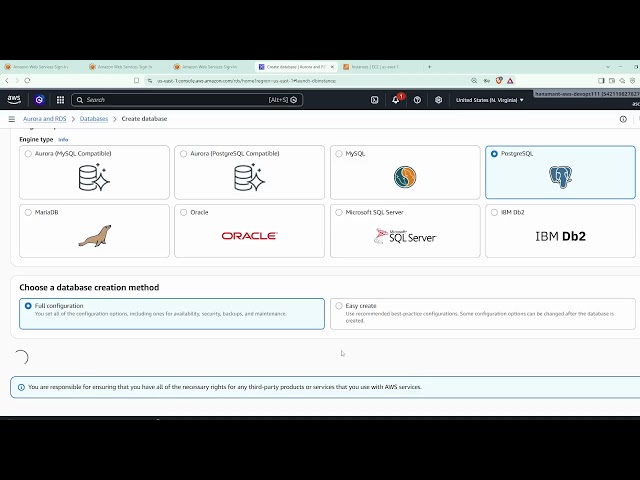The image size is (640, 480).
Task: Open a new browser tab with plus
Action: (x=429, y=67)
